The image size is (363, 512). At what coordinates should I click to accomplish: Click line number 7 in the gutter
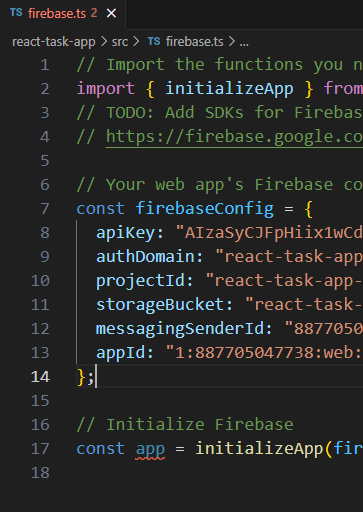45,209
